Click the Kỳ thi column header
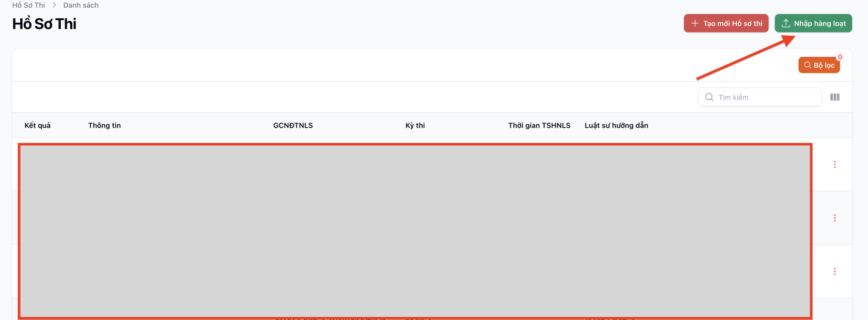868x320 pixels. pos(415,126)
